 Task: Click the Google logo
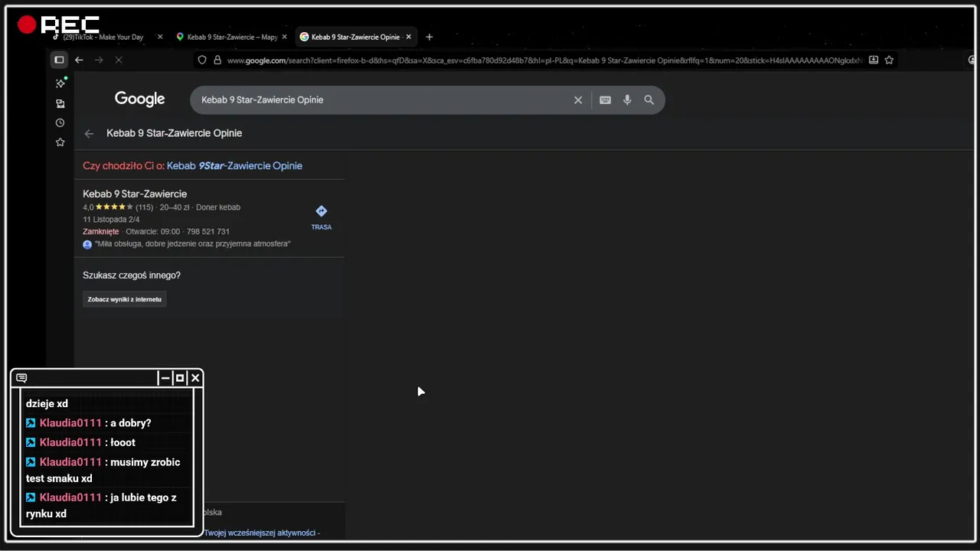pyautogui.click(x=140, y=99)
